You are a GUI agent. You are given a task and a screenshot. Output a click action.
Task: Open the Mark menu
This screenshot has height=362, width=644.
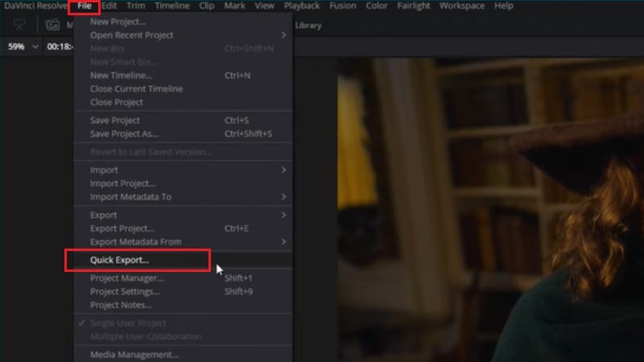234,6
